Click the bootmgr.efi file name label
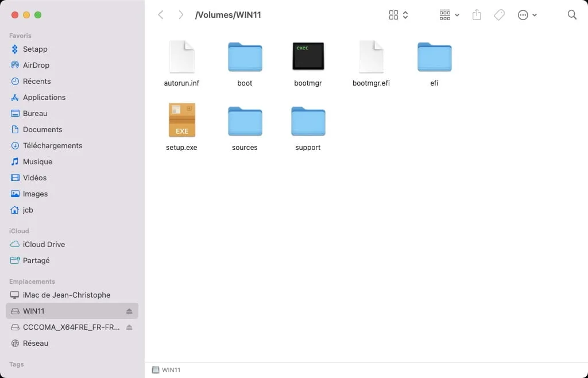Viewport: 588px width, 378px height. [x=372, y=83]
